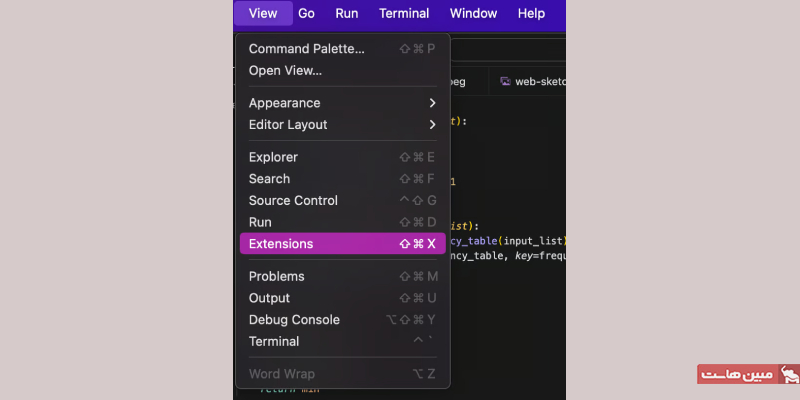Open the Window menu

coord(473,13)
